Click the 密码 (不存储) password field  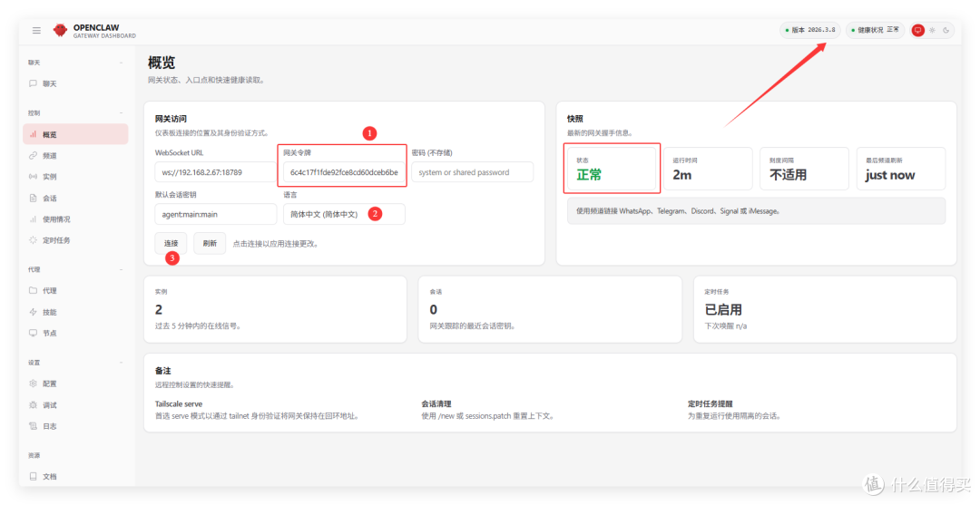tap(473, 172)
